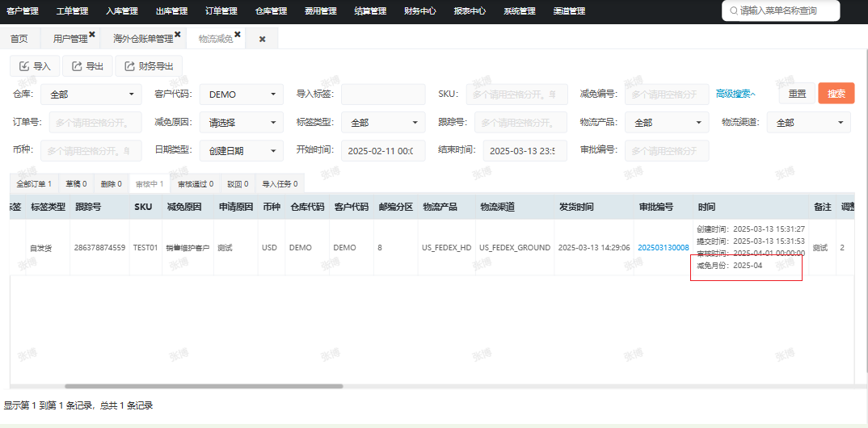The width and height of the screenshot is (868, 428).
Task: Open the 财务中心 menu
Action: tap(420, 11)
